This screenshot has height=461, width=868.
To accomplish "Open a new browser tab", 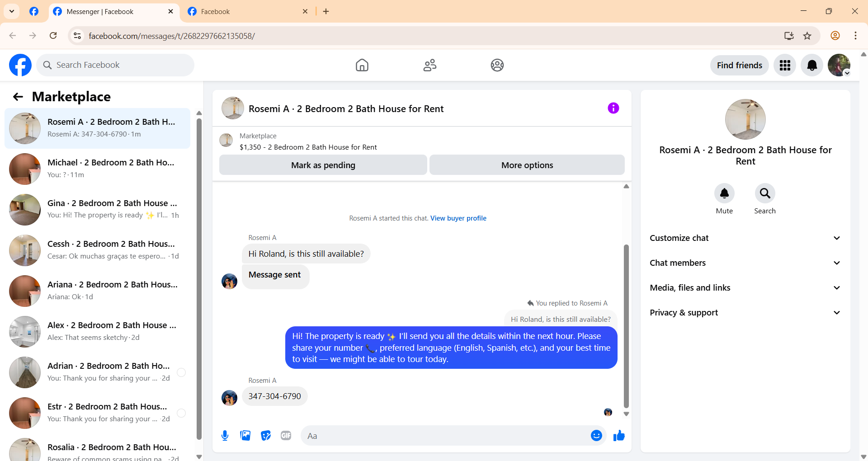I will (326, 12).
